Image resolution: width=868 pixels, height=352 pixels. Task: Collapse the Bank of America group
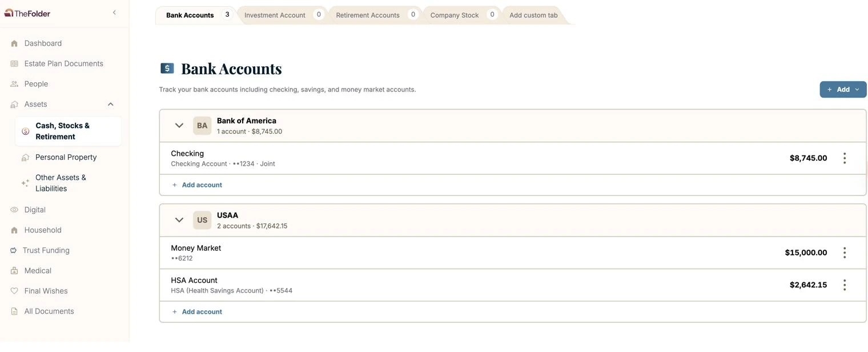[x=179, y=126]
